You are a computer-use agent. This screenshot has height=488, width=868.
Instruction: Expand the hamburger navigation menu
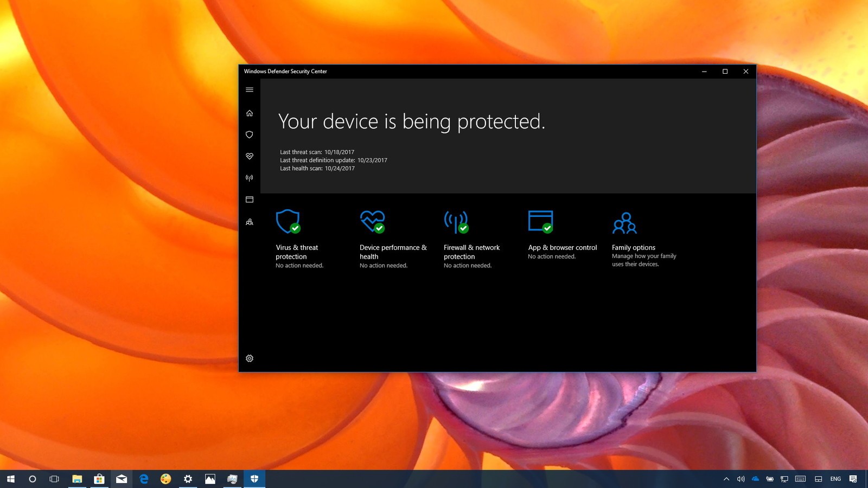click(250, 90)
